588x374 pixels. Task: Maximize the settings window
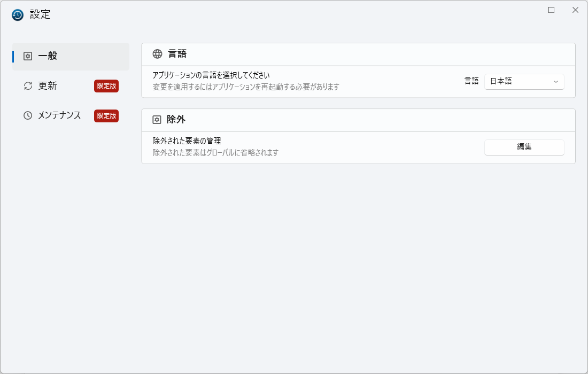click(551, 10)
